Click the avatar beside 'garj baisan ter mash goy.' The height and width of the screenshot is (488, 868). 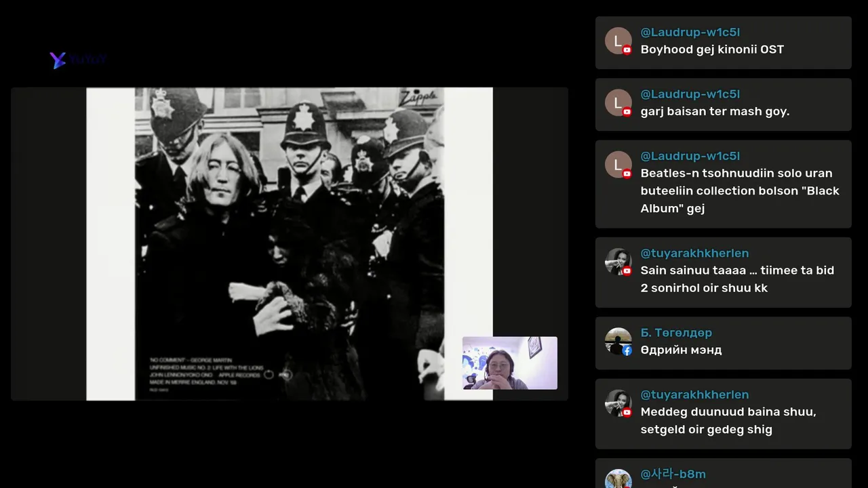pyautogui.click(x=618, y=103)
